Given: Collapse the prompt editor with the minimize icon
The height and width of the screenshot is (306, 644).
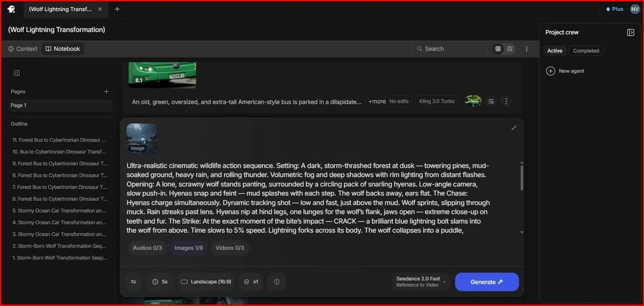Looking at the screenshot, I should tap(514, 128).
